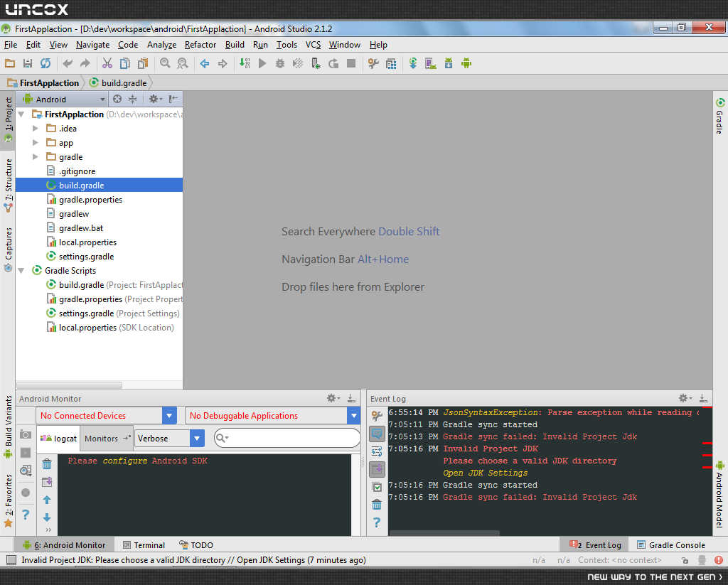This screenshot has width=728, height=585.
Task: Open the Build menu
Action: coord(235,45)
